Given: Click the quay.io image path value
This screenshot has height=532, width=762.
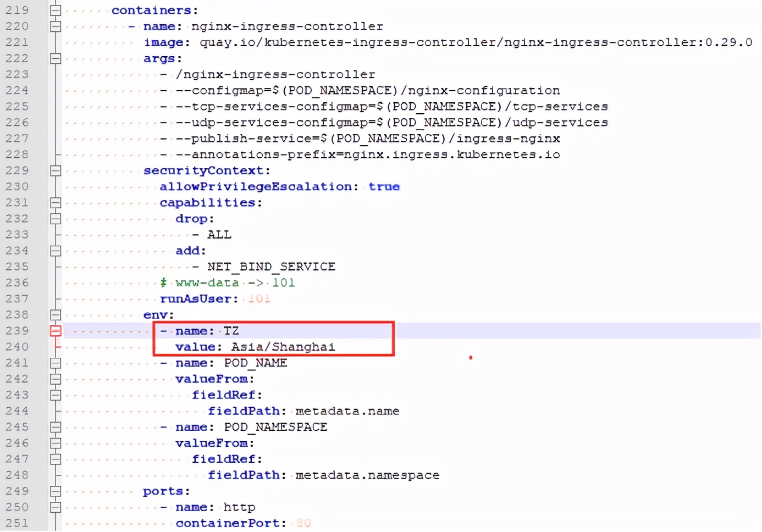Looking at the screenshot, I should pyautogui.click(x=476, y=42).
